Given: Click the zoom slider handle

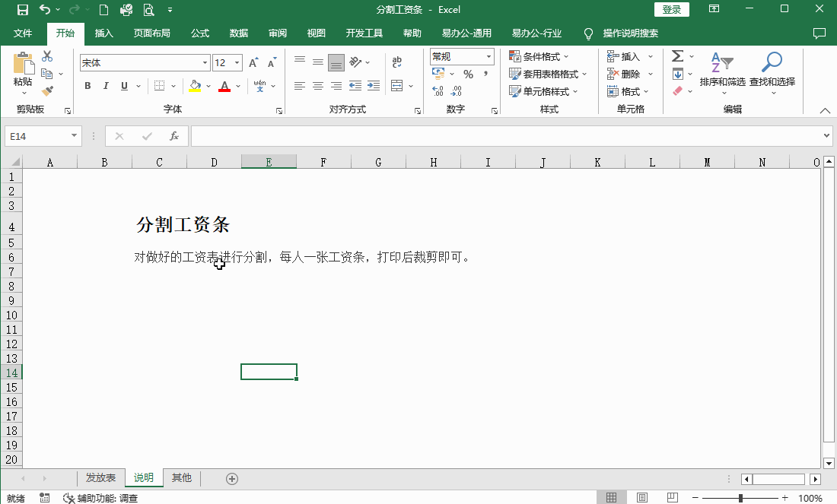Looking at the screenshot, I should point(740,498).
